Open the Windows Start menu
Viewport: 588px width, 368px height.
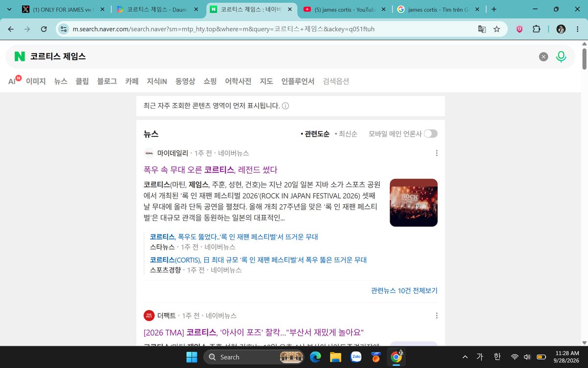click(192, 357)
